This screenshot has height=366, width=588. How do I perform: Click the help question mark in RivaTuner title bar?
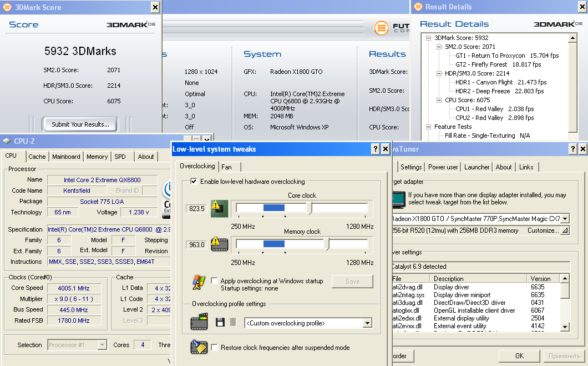(572, 149)
